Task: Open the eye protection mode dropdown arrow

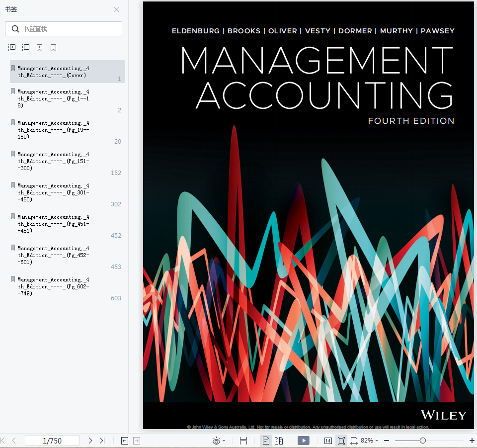Action: pos(224,441)
